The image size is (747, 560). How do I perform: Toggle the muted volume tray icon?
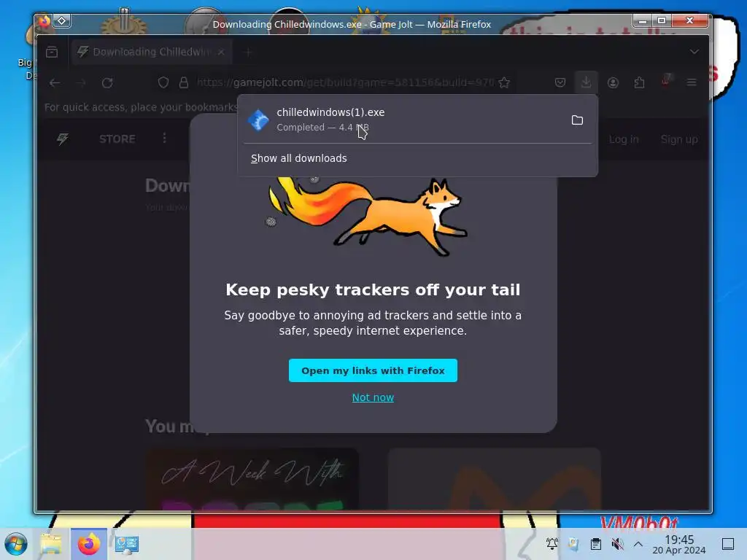coord(617,544)
